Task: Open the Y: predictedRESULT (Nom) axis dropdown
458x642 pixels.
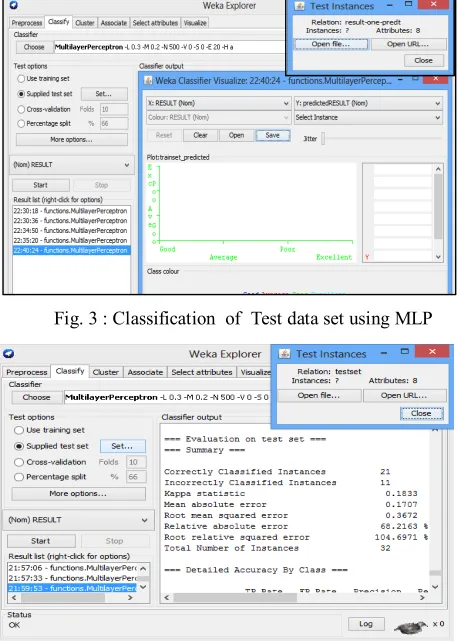Action: coord(368,103)
